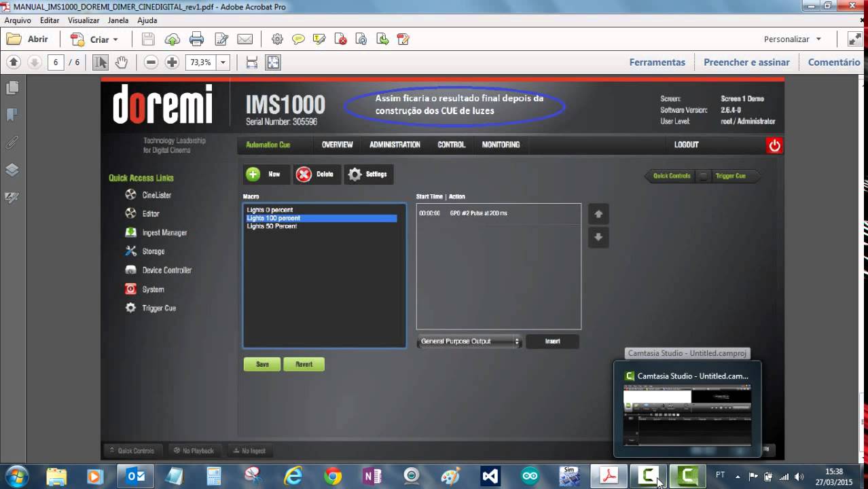Open bookmarks panel in left sidebar
The height and width of the screenshot is (489, 868).
click(x=12, y=115)
